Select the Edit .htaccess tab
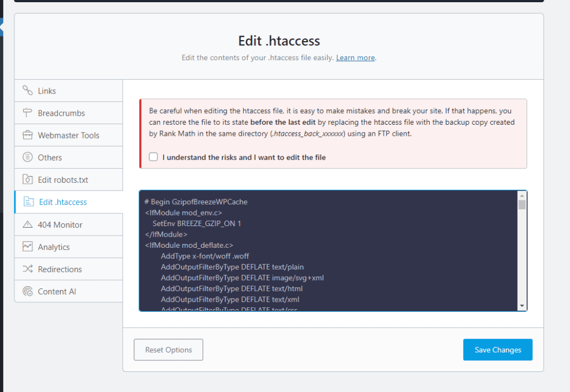570x392 pixels. click(x=68, y=202)
